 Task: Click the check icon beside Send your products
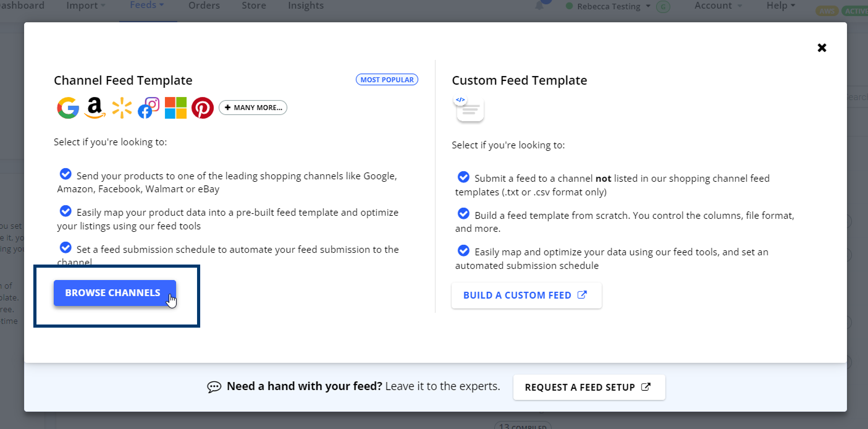pos(65,174)
